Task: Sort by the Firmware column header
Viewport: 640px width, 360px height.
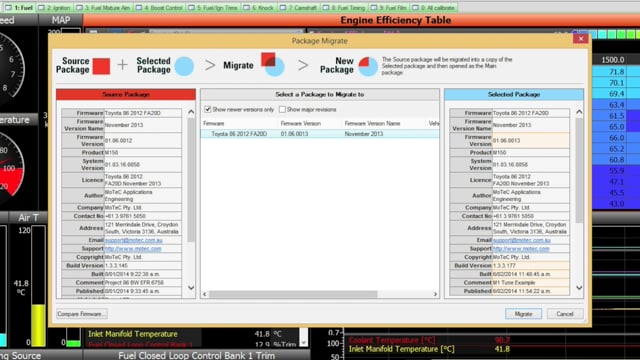Action: tap(213, 123)
